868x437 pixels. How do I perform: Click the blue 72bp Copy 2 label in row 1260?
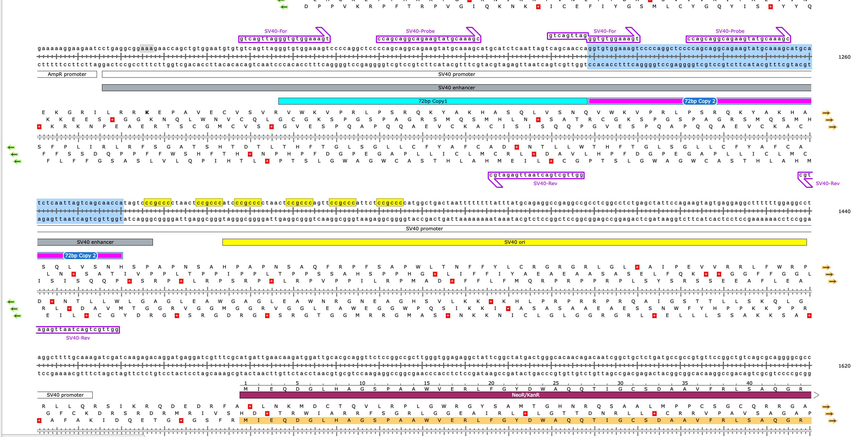[699, 101]
